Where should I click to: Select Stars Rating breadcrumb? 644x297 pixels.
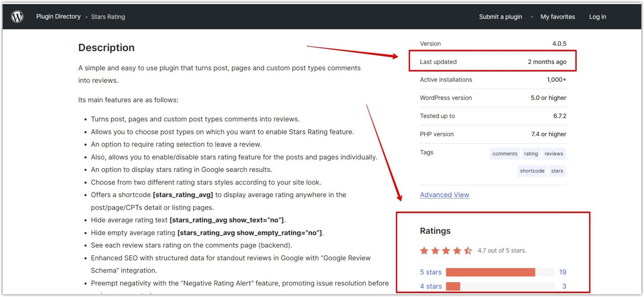coord(108,17)
